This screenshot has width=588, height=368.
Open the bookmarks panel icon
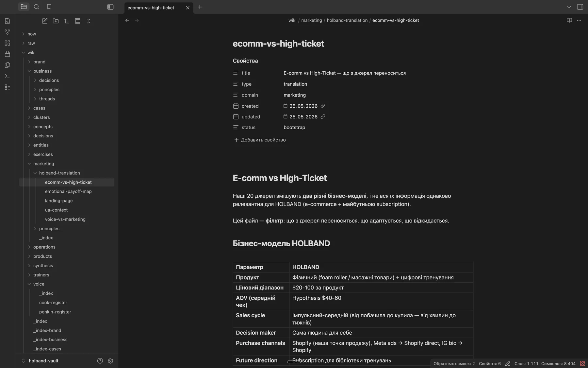(x=49, y=7)
